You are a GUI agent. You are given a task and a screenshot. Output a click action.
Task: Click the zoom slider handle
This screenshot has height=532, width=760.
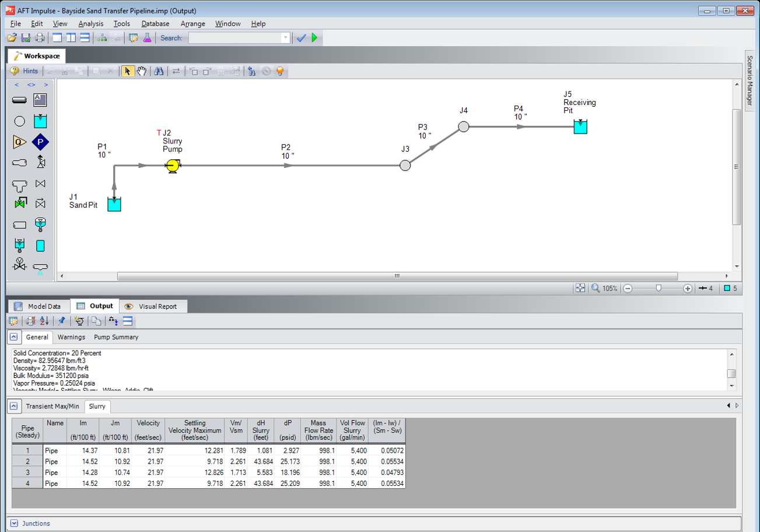[659, 288]
